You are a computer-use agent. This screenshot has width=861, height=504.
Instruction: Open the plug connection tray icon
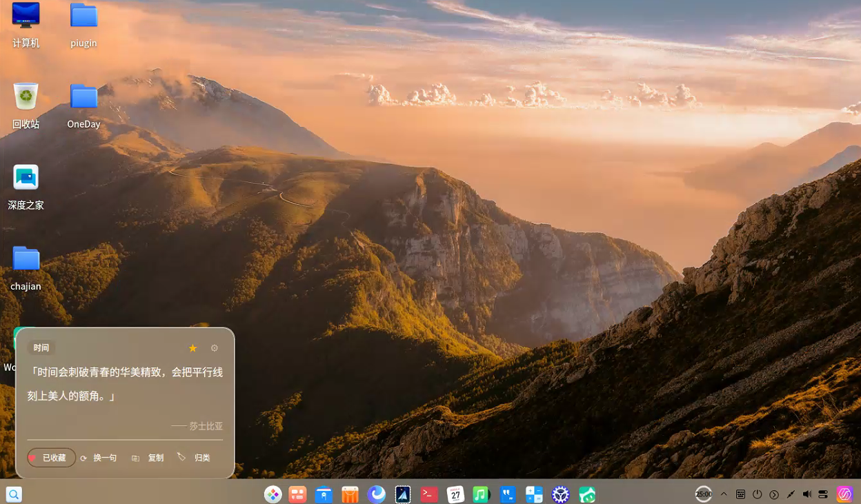pos(791,494)
